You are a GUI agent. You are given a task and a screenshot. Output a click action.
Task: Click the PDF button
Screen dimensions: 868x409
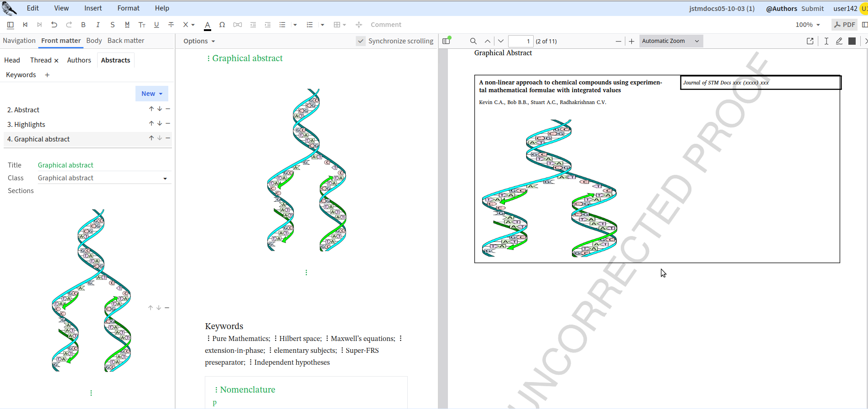click(844, 25)
